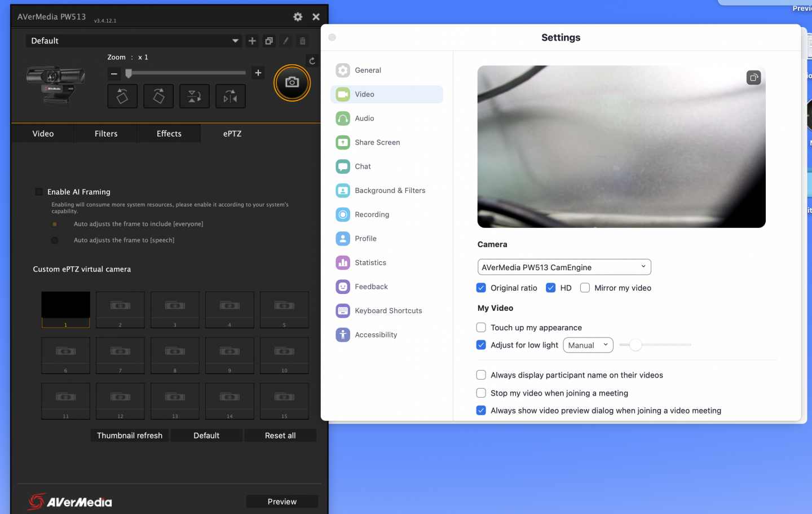812x514 pixels.
Task: Delete profile using trash icon
Action: [303, 41]
